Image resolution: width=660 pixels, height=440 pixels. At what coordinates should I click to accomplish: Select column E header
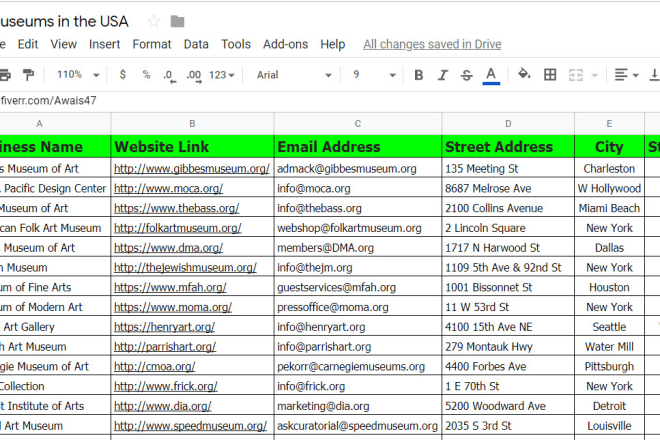pos(609,124)
